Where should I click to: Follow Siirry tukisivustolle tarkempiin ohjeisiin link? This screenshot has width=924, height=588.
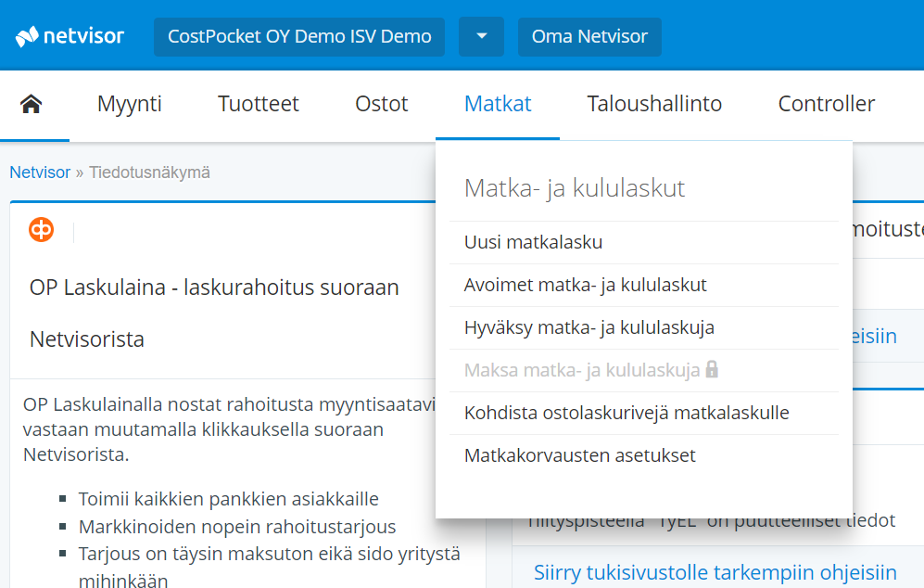tap(715, 572)
